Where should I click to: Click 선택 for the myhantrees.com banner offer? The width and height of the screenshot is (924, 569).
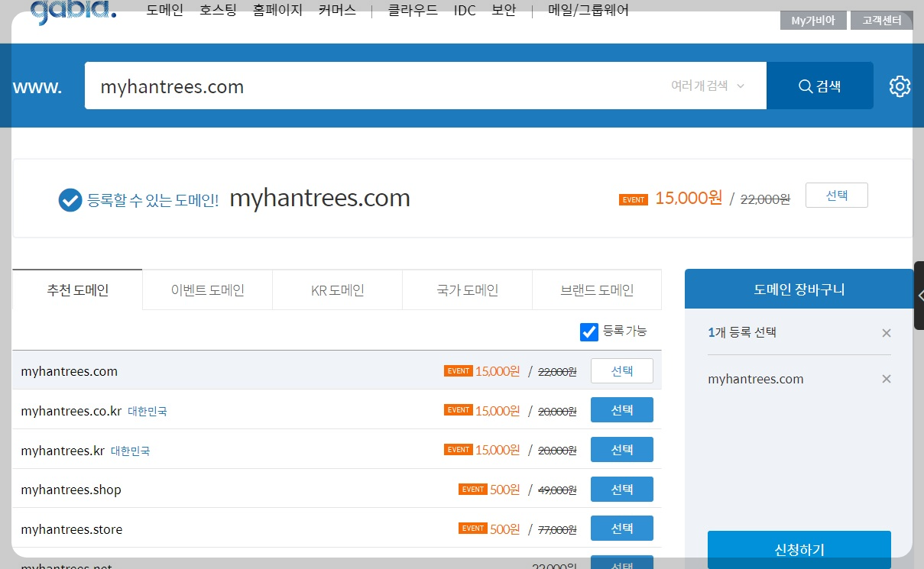836,195
